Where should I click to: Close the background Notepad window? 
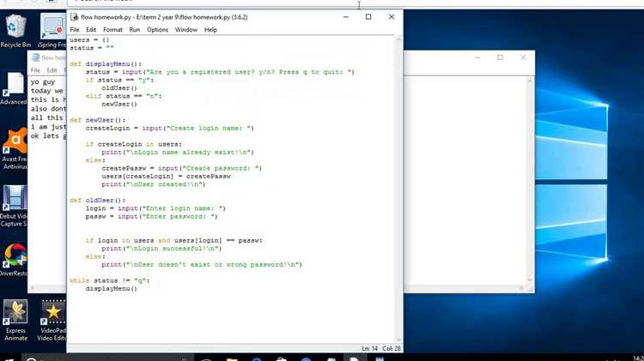(x=523, y=57)
